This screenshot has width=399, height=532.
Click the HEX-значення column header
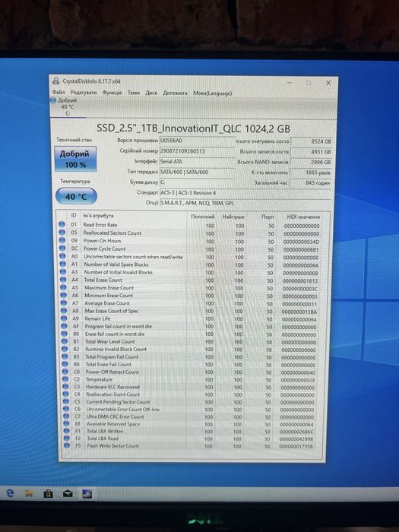(x=303, y=217)
